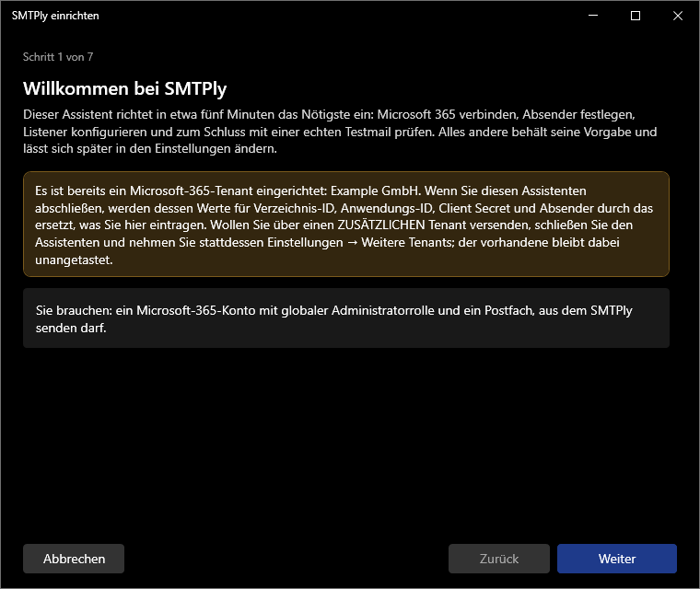The image size is (700, 589).
Task: Click the grey Sie brauchen requirements box
Action: pyautogui.click(x=346, y=318)
